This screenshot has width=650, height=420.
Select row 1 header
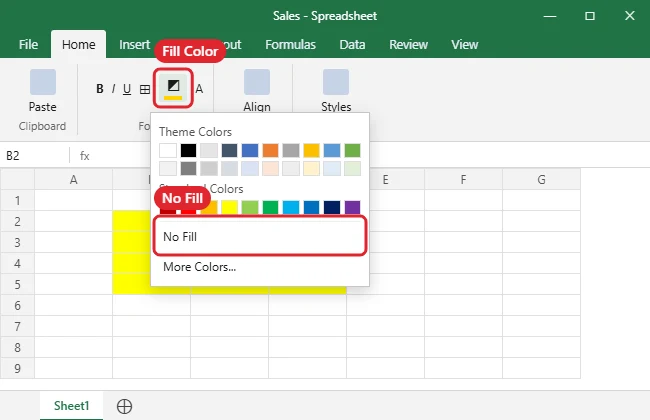(17, 200)
